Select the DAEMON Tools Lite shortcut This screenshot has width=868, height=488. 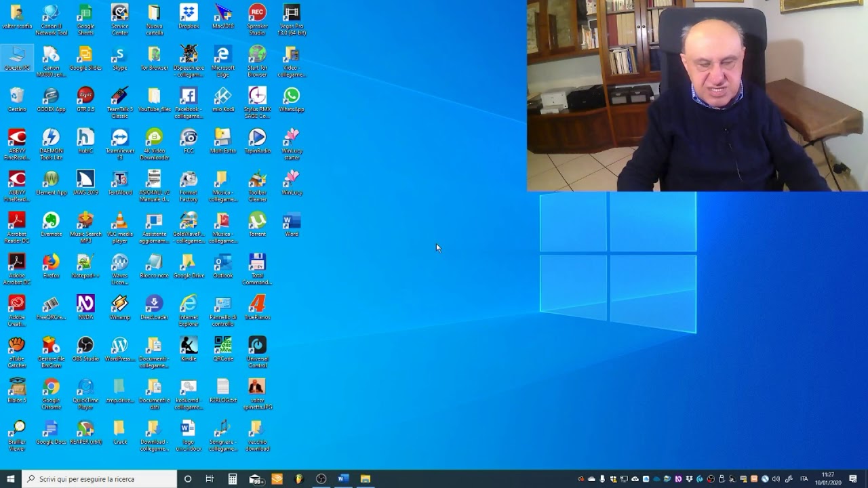(x=51, y=144)
